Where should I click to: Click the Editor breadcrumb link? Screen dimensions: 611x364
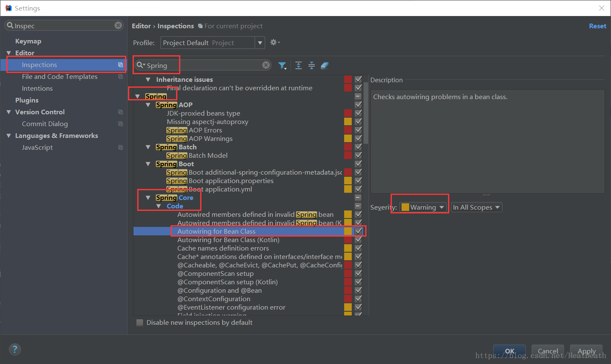[x=141, y=26]
